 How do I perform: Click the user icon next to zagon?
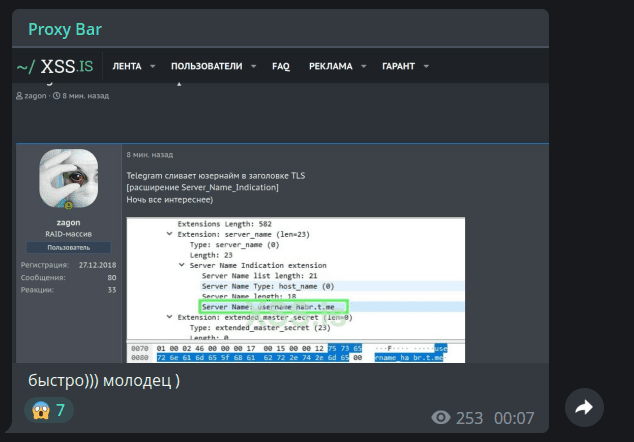point(19,96)
